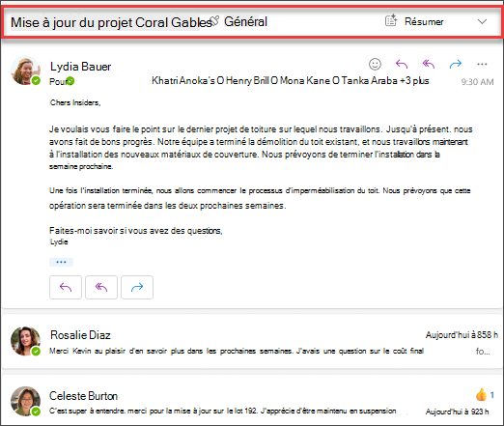Add an emoji reaction to Lydia's message
The height and width of the screenshot is (426, 504).
(x=375, y=64)
